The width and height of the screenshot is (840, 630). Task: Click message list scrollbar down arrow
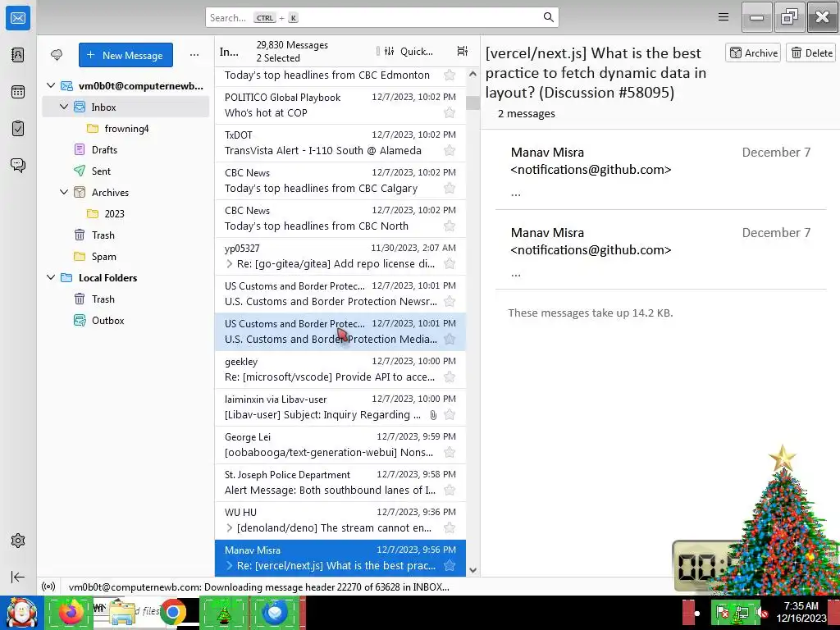tap(472, 570)
